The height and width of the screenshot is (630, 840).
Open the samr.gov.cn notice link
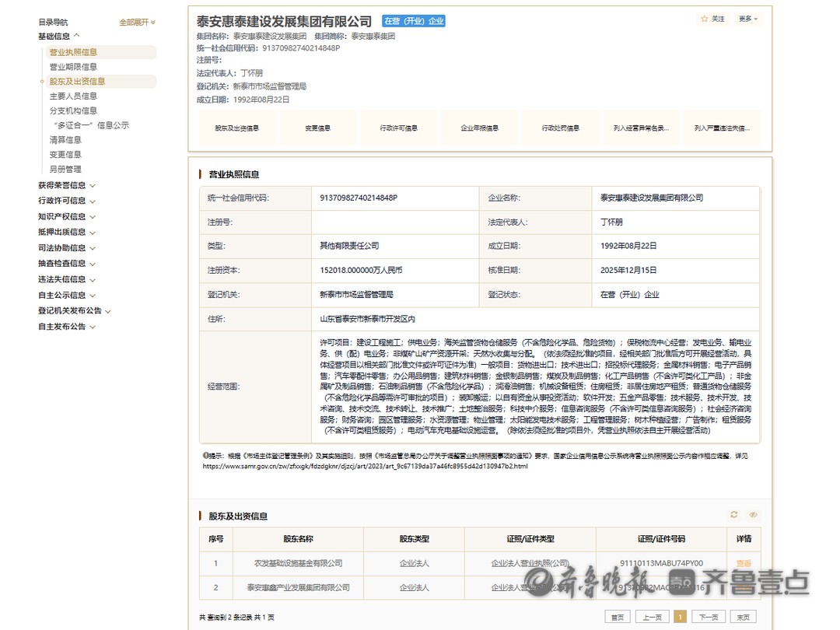365,466
